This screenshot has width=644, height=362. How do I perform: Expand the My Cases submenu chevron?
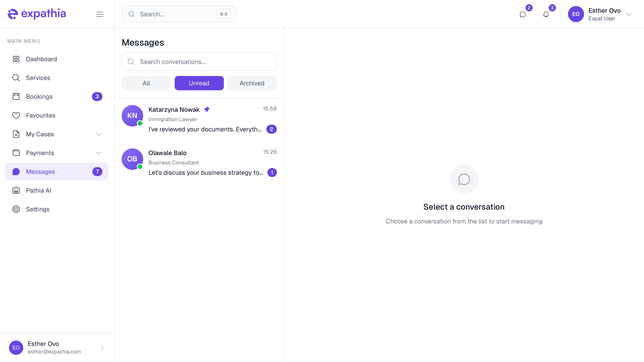[x=99, y=134]
